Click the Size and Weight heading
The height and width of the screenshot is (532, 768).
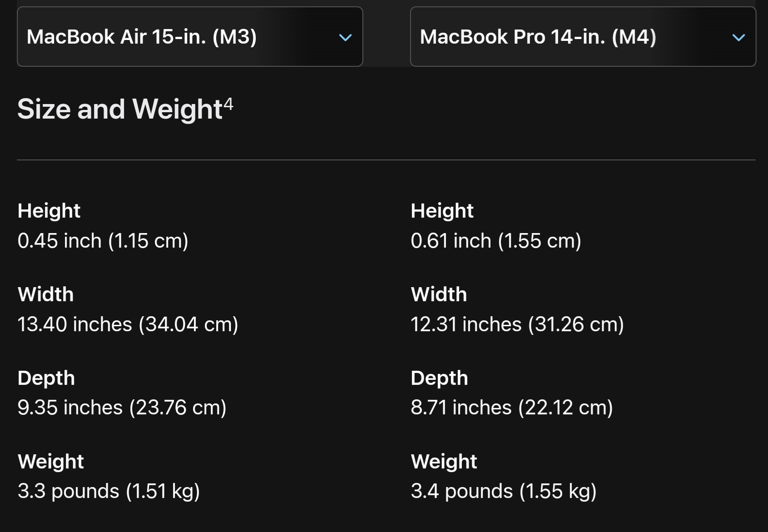tap(120, 109)
